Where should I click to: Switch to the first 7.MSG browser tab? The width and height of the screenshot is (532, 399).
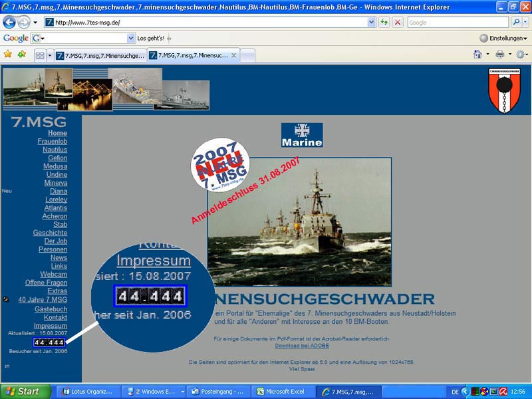click(x=100, y=55)
